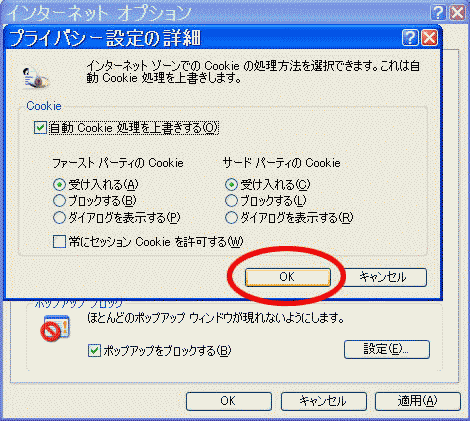
Task: Open pop-up blocker 設定(E)... button
Action: 387,349
